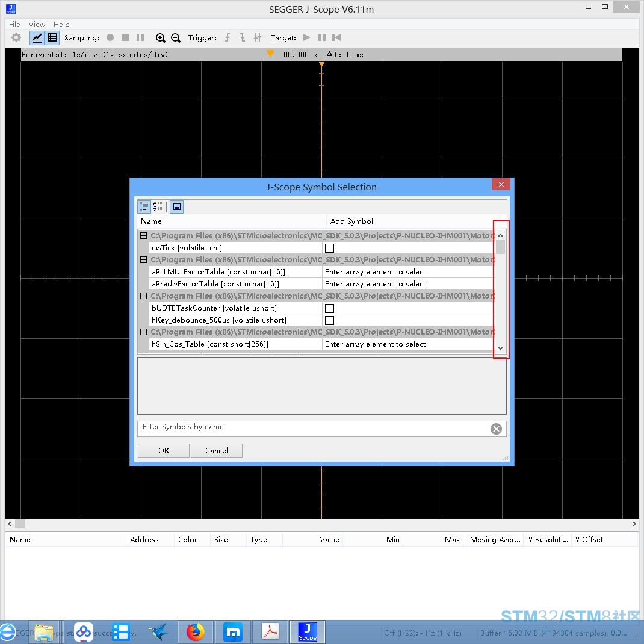Zoom in with the magnifier plus icon
This screenshot has width=644, height=644.
160,38
